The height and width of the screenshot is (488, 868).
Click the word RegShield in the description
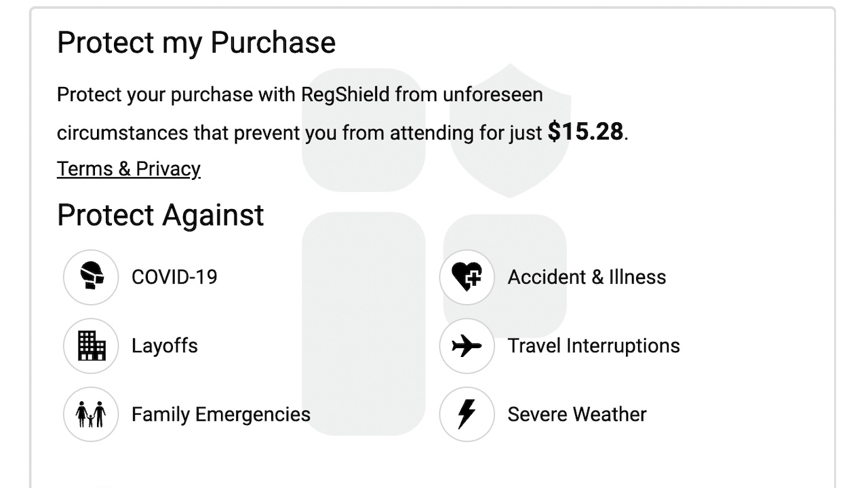coord(346,94)
